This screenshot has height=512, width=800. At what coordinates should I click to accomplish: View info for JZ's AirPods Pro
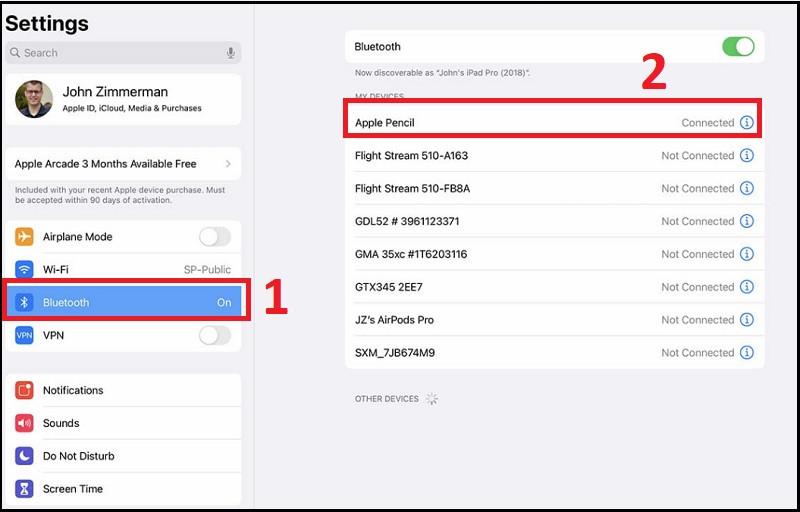(x=746, y=320)
